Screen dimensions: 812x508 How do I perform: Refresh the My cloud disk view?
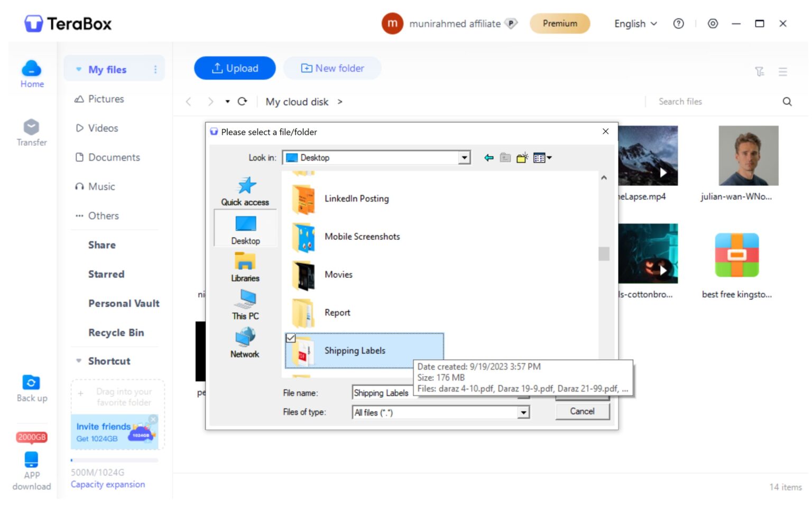243,102
